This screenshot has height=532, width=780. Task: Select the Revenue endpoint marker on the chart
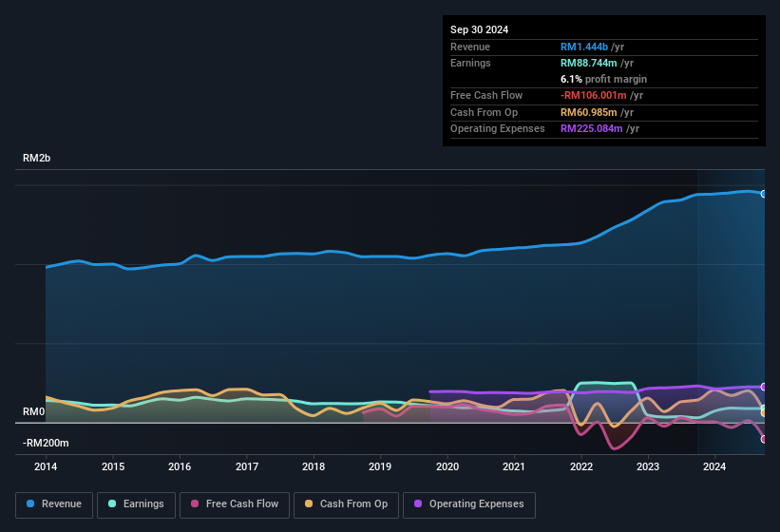click(764, 194)
